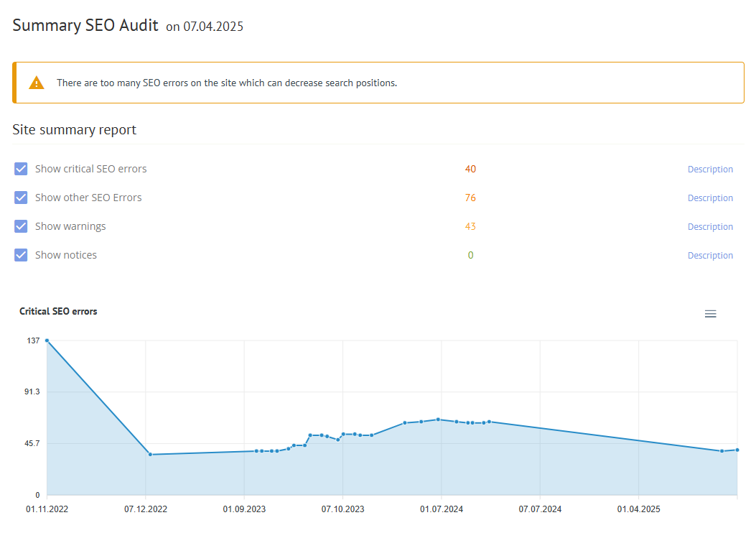Toggle the Show notices checkbox
Image resolution: width=756 pixels, height=533 pixels.
coord(21,255)
